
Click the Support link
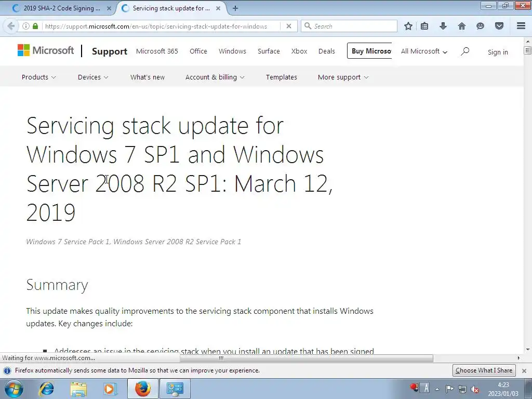[x=110, y=51]
